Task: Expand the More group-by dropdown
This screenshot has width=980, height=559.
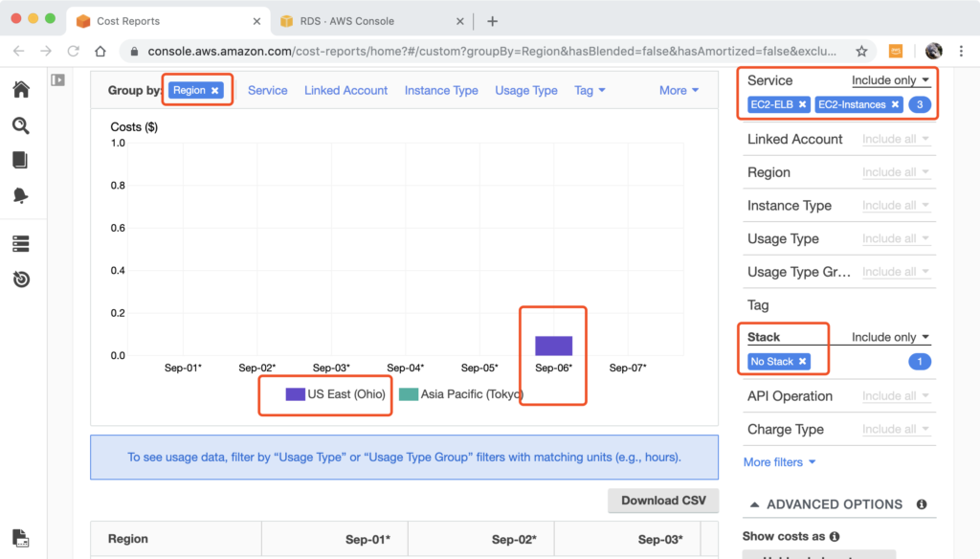Action: click(679, 91)
